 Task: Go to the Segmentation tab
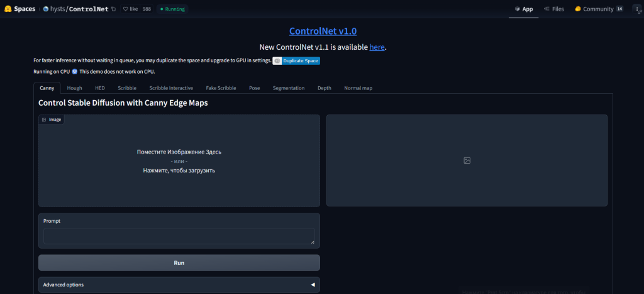point(288,88)
